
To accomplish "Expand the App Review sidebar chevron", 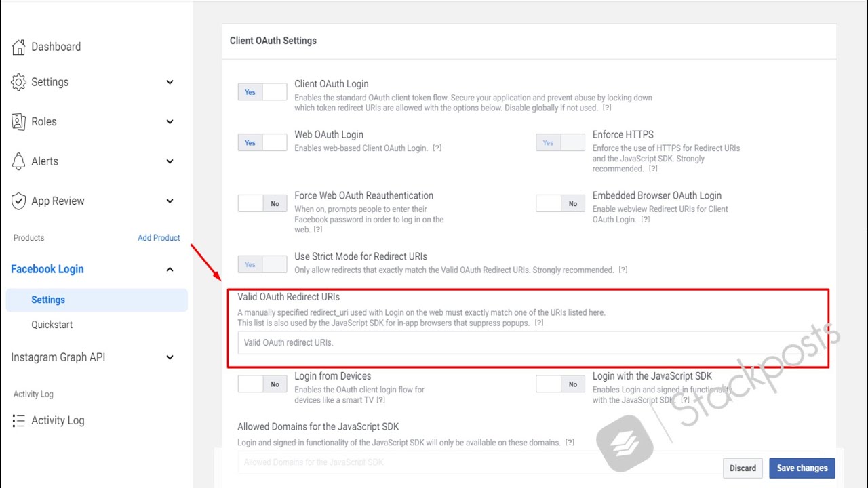I will 170,201.
